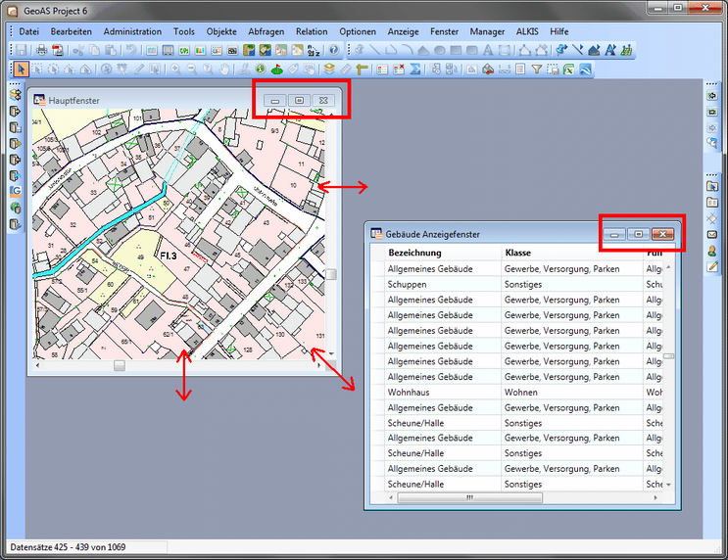Click the funnel filter icon
Image resolution: width=728 pixels, height=560 pixels.
click(537, 70)
